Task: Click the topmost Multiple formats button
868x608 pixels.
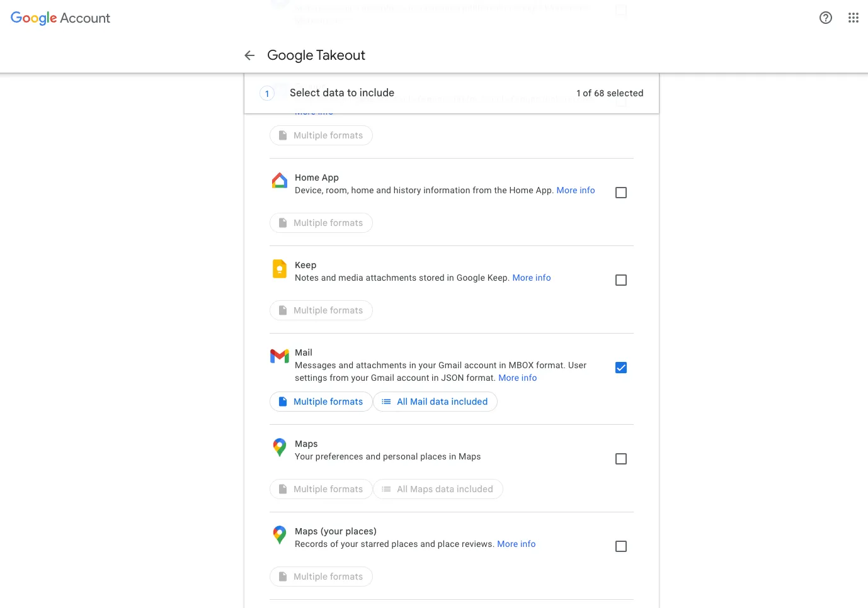Action: pos(321,135)
